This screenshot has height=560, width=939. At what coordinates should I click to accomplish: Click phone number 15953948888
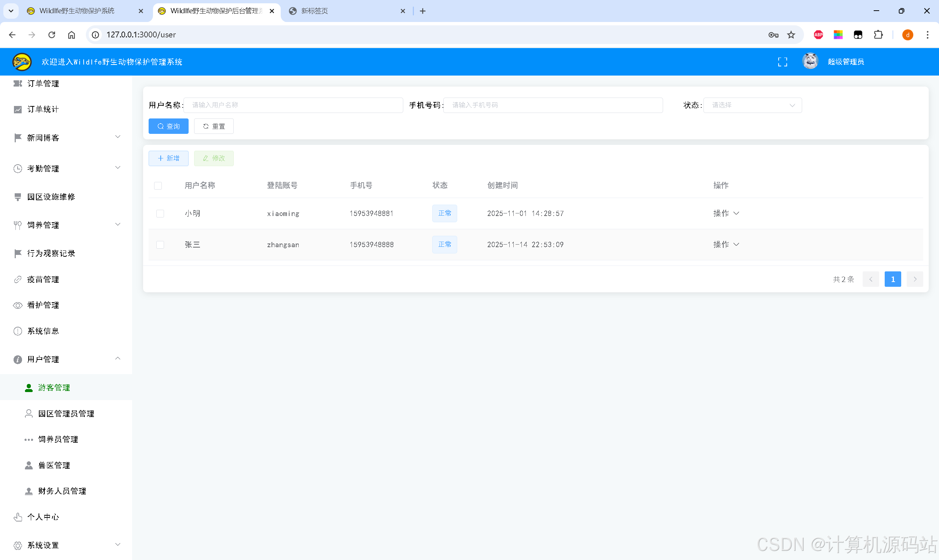click(371, 245)
